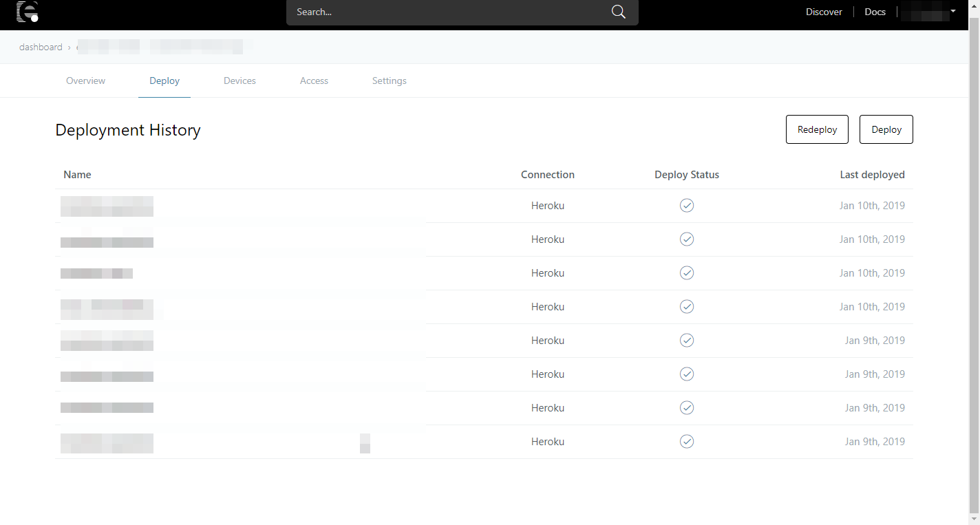This screenshot has height=525, width=980.
Task: Click the last row's deploy status checkmark
Action: point(686,442)
